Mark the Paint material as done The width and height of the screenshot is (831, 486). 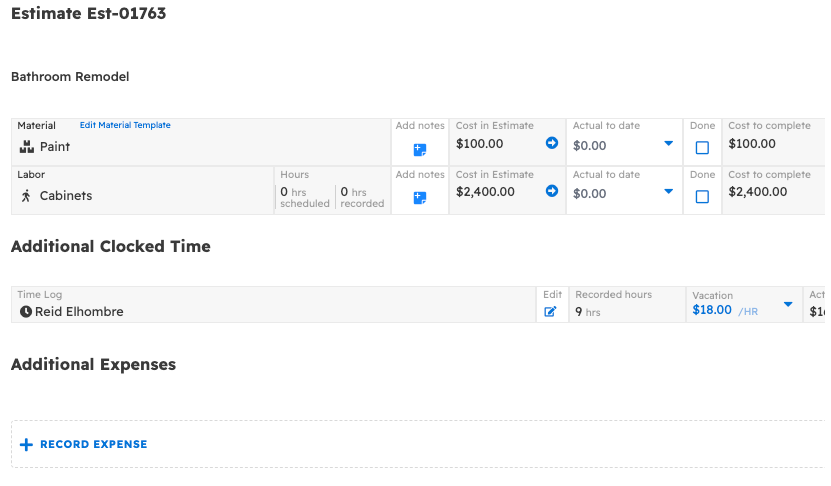(702, 148)
